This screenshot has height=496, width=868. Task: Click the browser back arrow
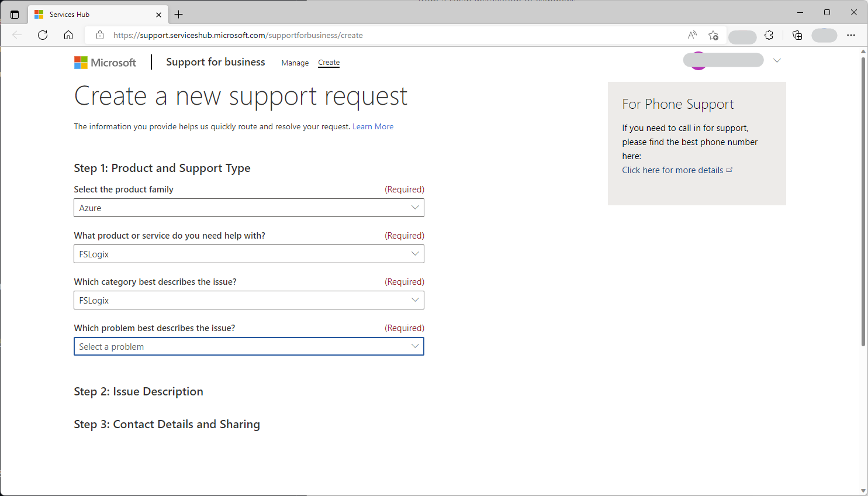[x=17, y=35]
